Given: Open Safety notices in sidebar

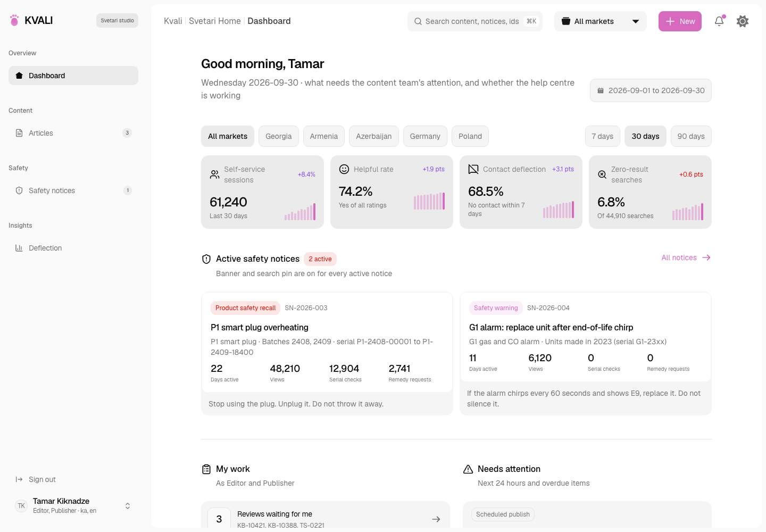Looking at the screenshot, I should [73, 190].
